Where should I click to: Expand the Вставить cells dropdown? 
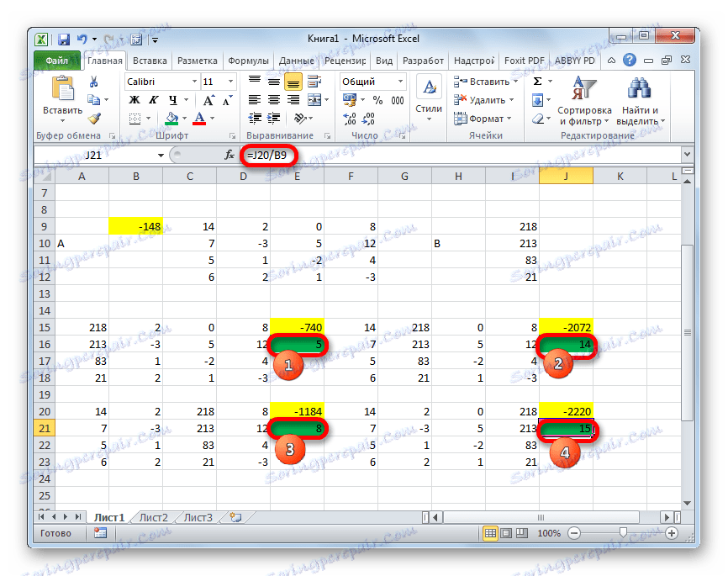click(515, 82)
